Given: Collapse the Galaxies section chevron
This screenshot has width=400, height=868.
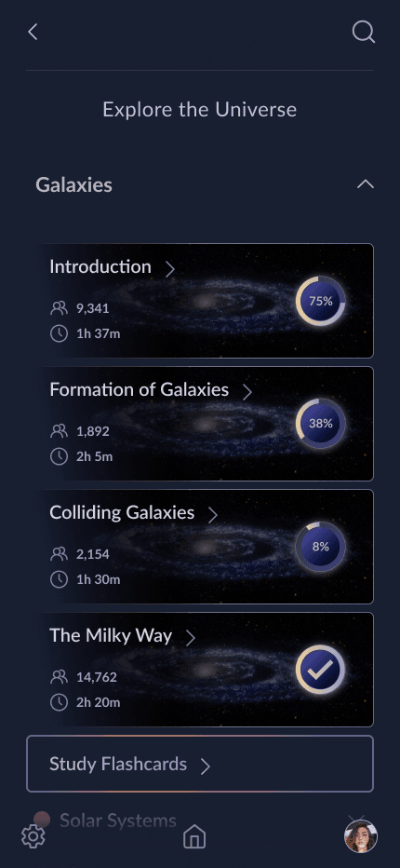Looking at the screenshot, I should pos(366,184).
